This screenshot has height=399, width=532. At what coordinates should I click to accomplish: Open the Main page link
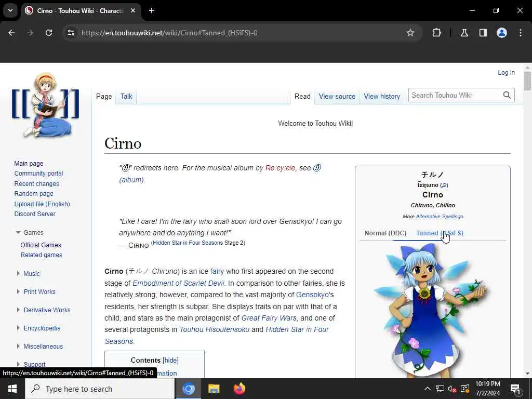(x=29, y=164)
